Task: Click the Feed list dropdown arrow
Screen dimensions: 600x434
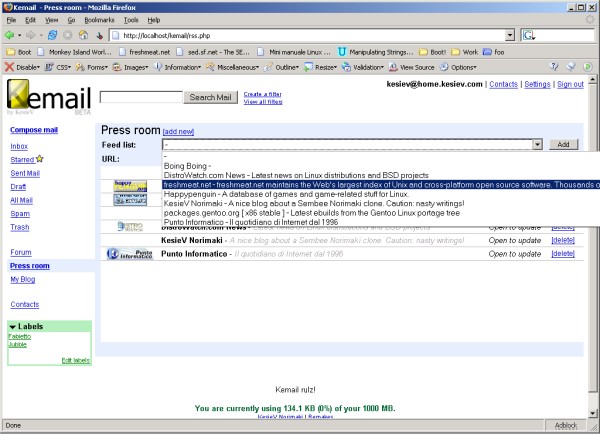Action: [538, 144]
